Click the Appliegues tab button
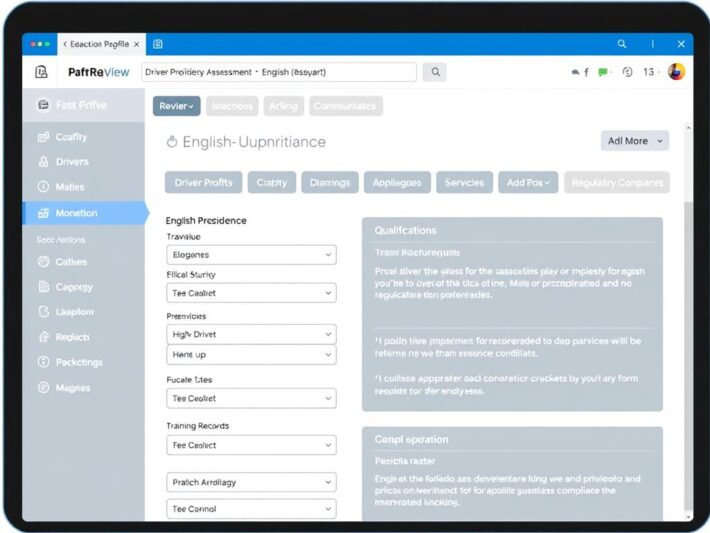Screen dimensions: 710x533 click(x=397, y=182)
